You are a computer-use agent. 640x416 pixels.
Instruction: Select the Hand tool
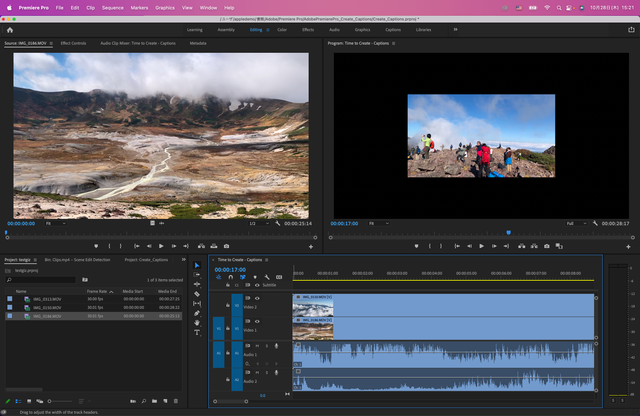click(x=197, y=323)
